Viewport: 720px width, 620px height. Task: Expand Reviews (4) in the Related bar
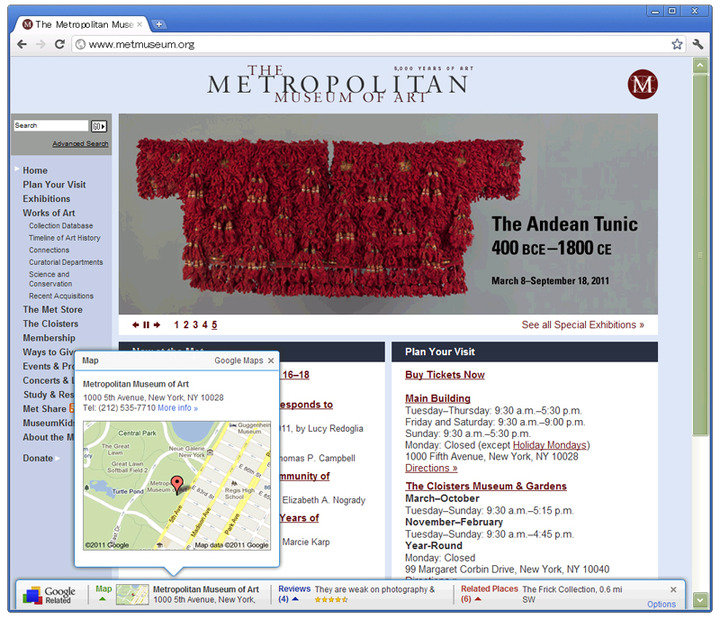pyautogui.click(x=294, y=594)
